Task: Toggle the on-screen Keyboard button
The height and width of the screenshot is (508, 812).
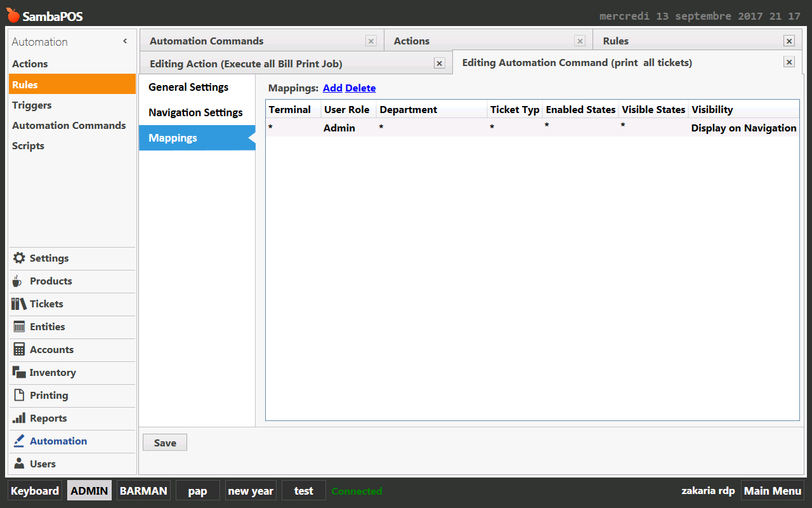Action: coord(35,491)
